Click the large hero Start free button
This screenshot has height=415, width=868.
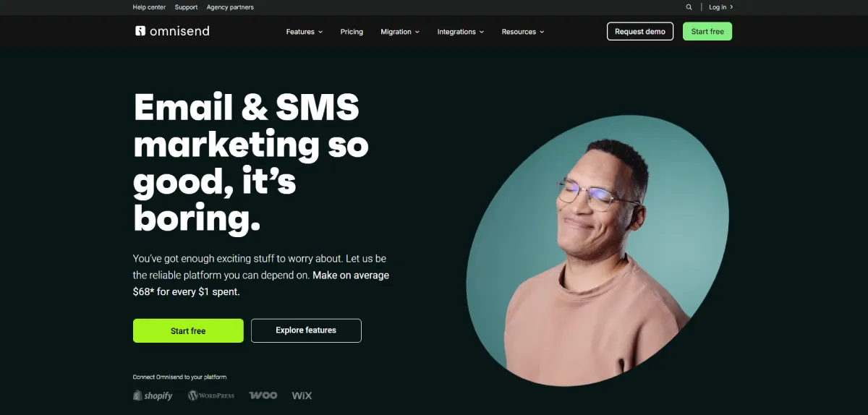click(x=188, y=330)
